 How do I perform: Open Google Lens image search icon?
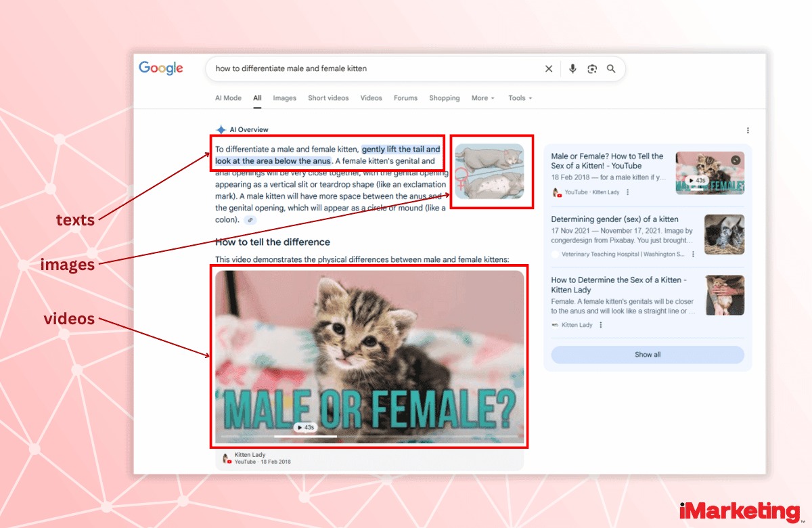[x=592, y=69]
